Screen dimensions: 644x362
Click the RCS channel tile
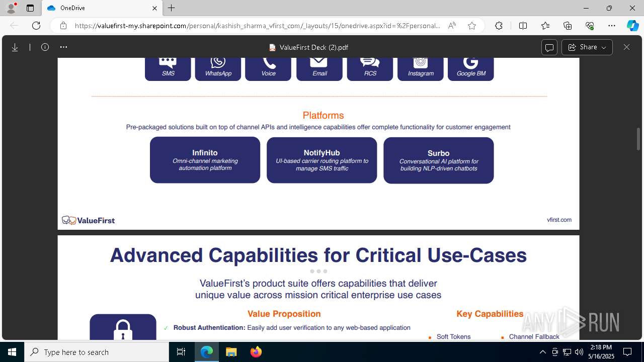click(370, 69)
